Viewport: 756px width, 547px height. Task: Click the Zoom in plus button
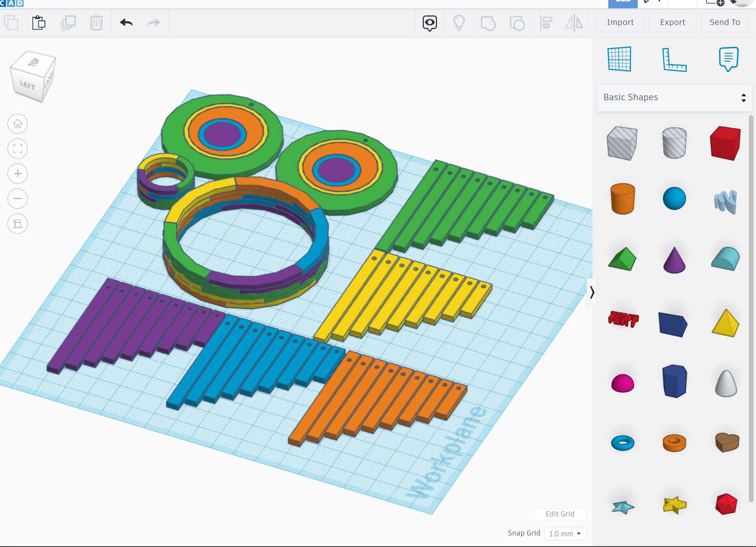(x=18, y=174)
